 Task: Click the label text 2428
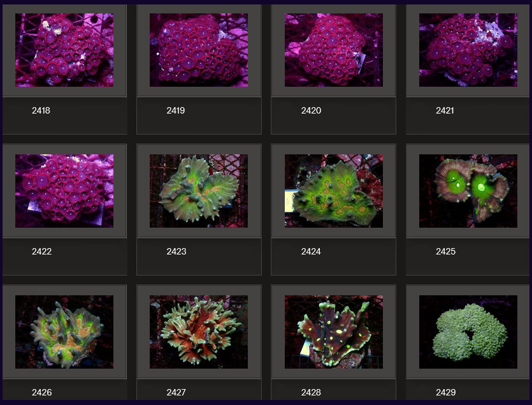pyautogui.click(x=311, y=392)
